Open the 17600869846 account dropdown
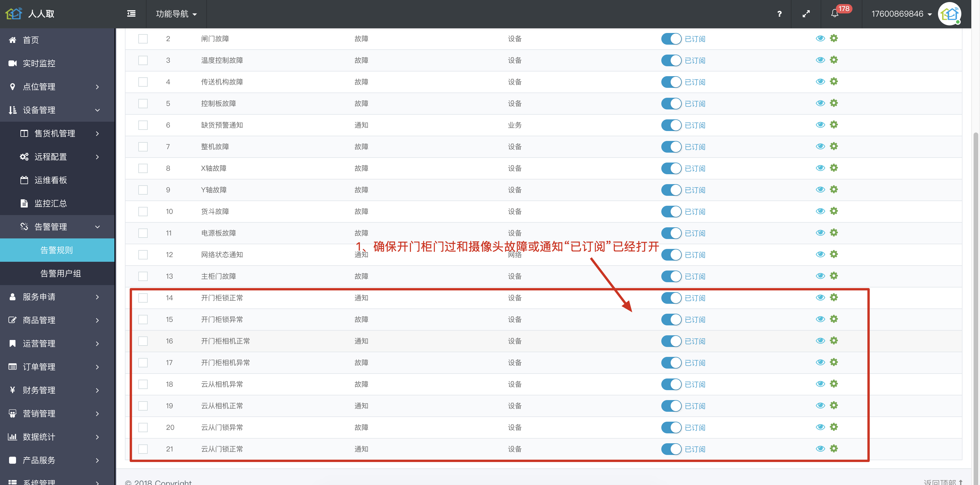 coord(901,14)
